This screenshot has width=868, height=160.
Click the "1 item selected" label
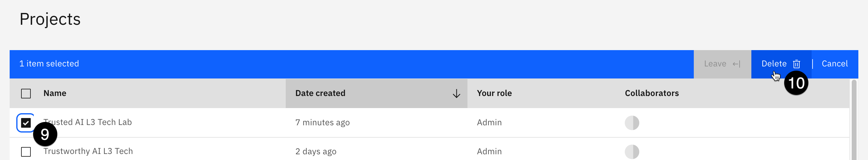[x=49, y=64]
